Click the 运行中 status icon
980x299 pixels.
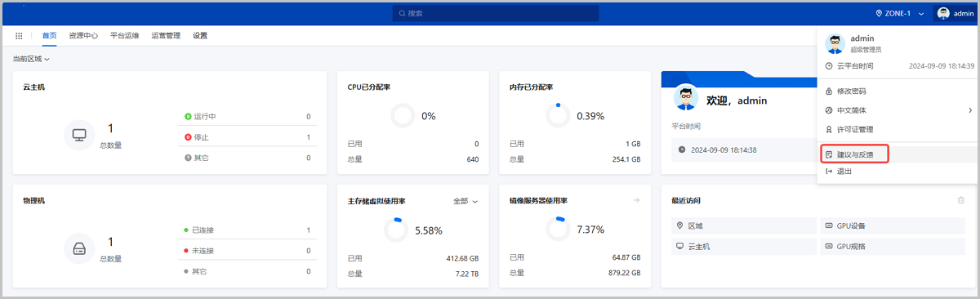tap(188, 117)
